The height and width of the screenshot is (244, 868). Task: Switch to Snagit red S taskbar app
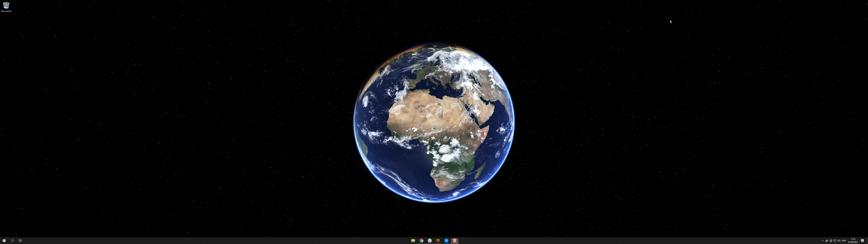pos(455,241)
